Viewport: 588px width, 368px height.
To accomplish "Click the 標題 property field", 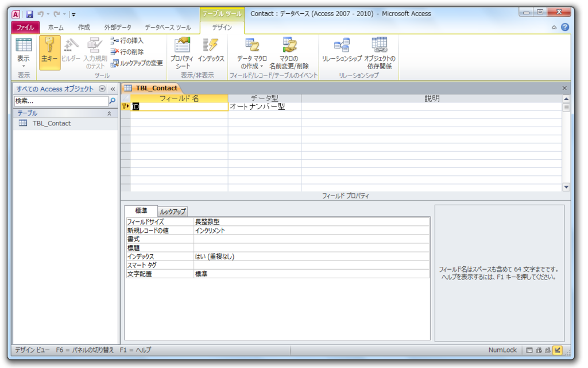I will coord(311,248).
